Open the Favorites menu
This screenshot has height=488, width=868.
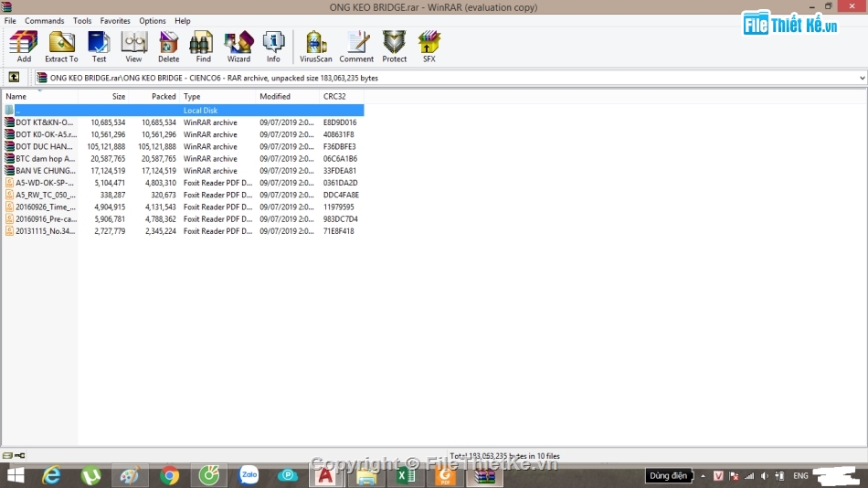coord(115,21)
